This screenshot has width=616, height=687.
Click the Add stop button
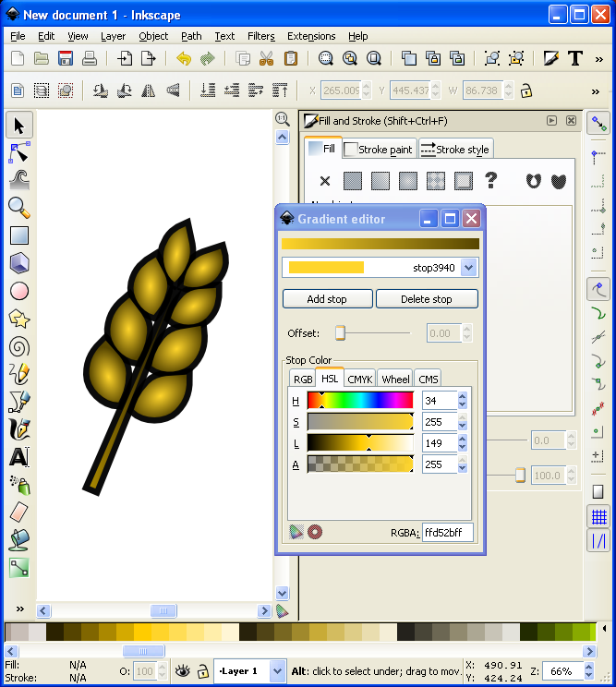click(x=327, y=299)
